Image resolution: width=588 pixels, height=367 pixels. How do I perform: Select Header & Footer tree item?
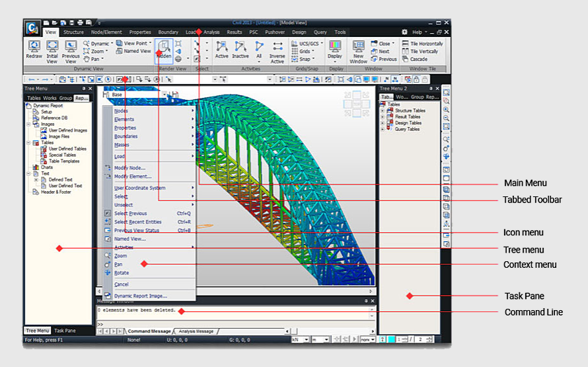point(57,192)
